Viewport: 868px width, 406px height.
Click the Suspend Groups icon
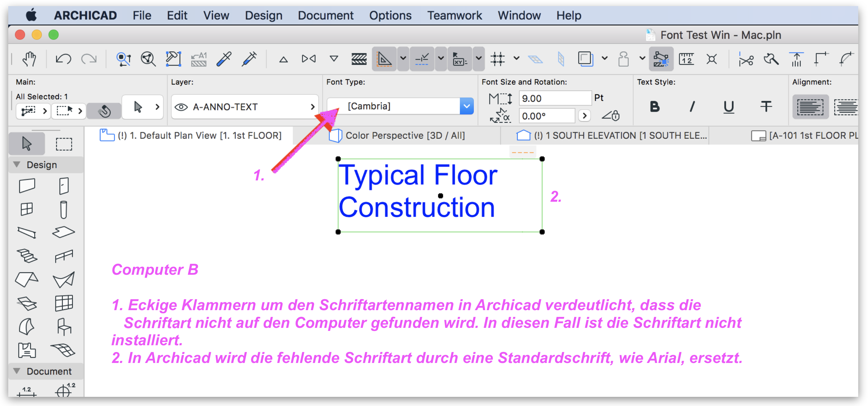tap(661, 59)
